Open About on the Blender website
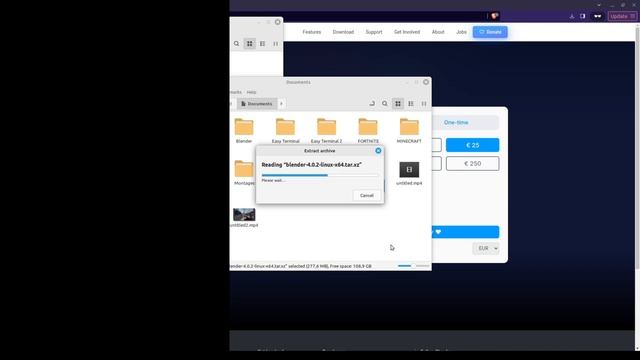This screenshot has height=360, width=640. click(438, 32)
